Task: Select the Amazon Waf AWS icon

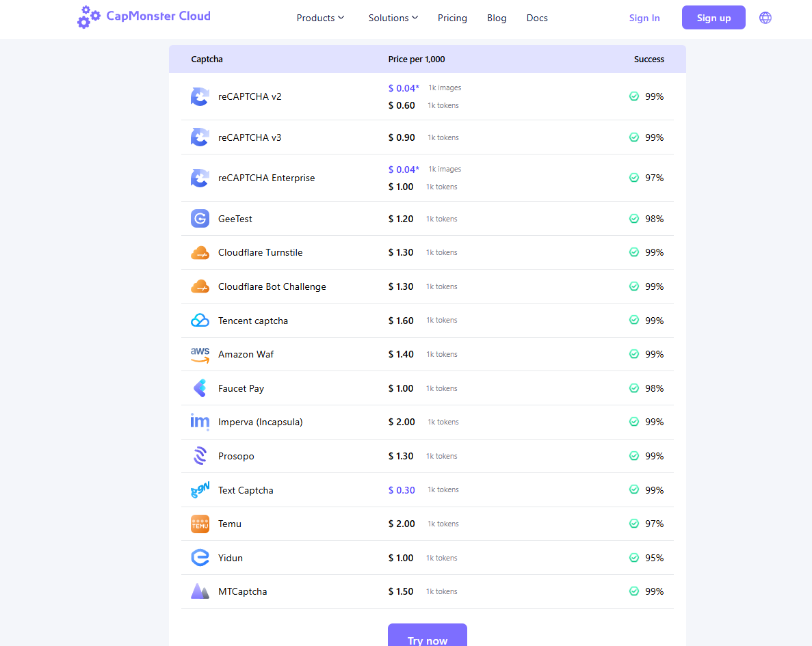Action: (200, 355)
